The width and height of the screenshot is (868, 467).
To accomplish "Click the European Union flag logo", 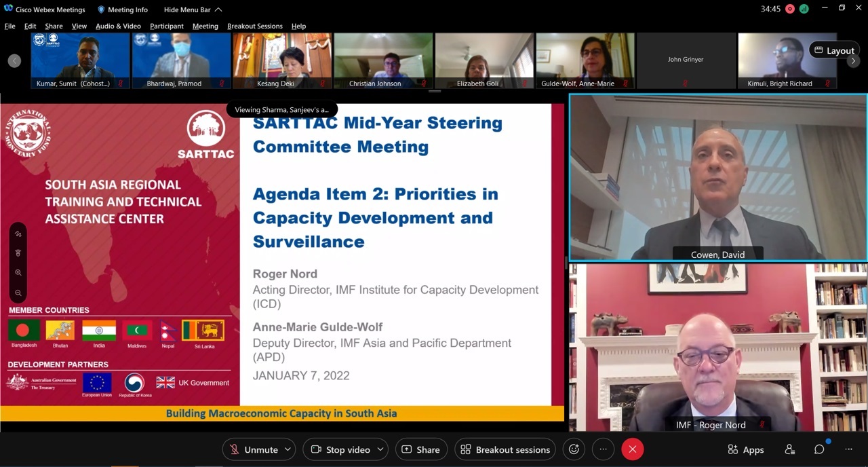I will tap(97, 382).
